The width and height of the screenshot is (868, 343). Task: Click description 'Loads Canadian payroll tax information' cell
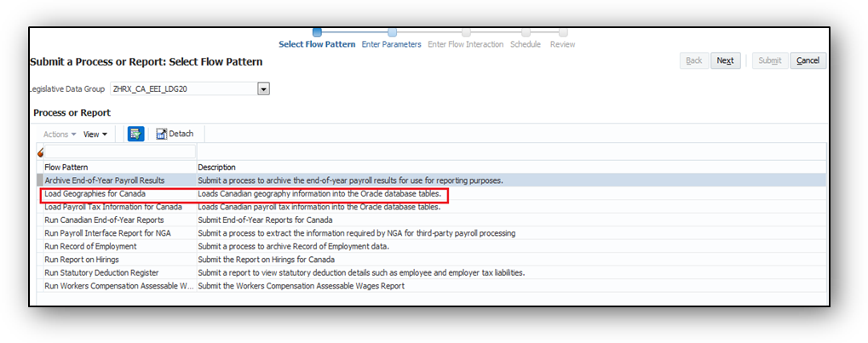click(x=319, y=207)
